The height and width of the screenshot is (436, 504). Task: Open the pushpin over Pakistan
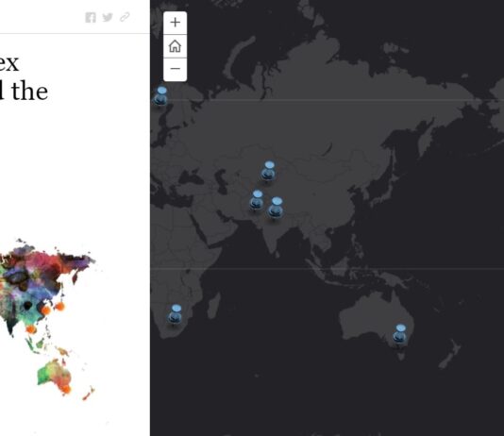pos(257,200)
